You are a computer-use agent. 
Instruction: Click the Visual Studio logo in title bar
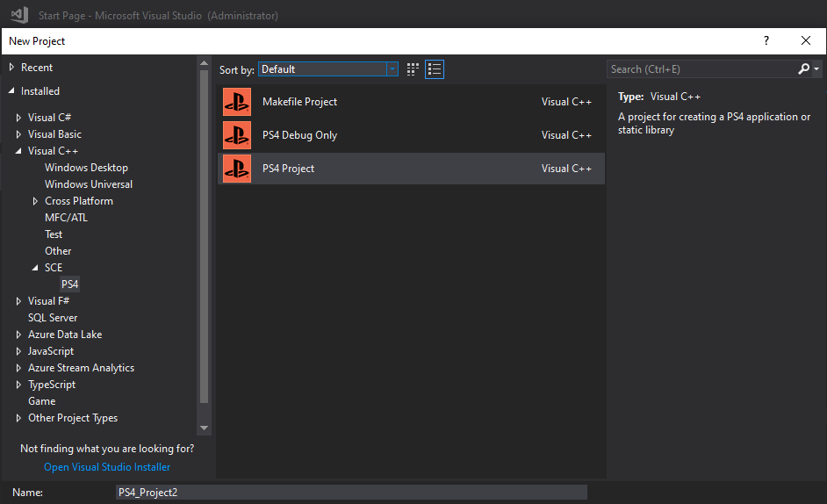tap(20, 15)
